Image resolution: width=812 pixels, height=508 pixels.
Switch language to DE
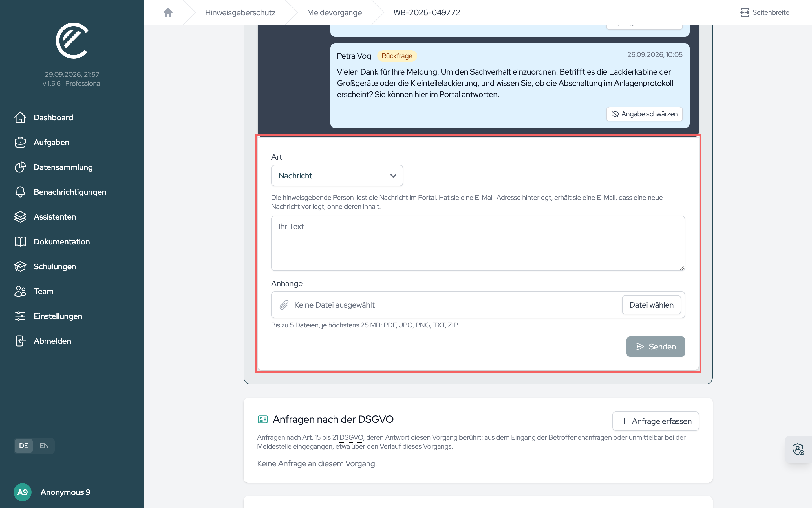click(23, 446)
